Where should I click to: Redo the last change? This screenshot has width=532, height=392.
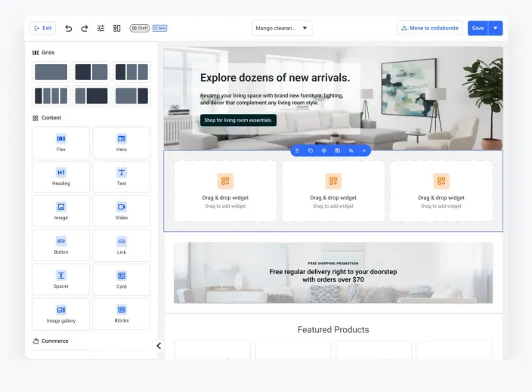click(85, 28)
